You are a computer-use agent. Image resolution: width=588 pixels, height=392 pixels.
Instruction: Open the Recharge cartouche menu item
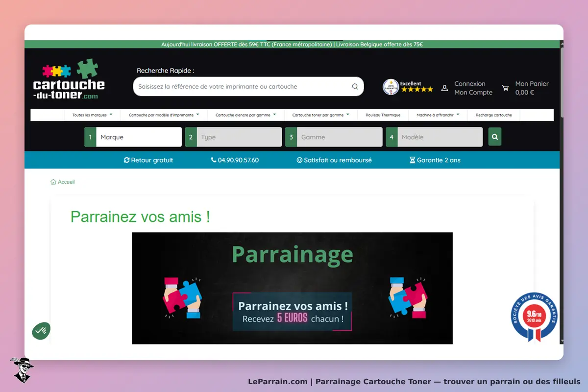pos(494,115)
